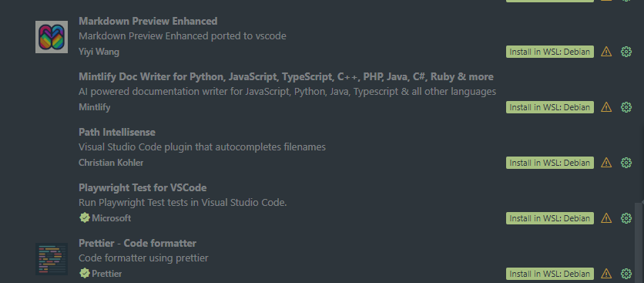Open Manage gear for Playwright Test
The width and height of the screenshot is (644, 283).
[626, 218]
